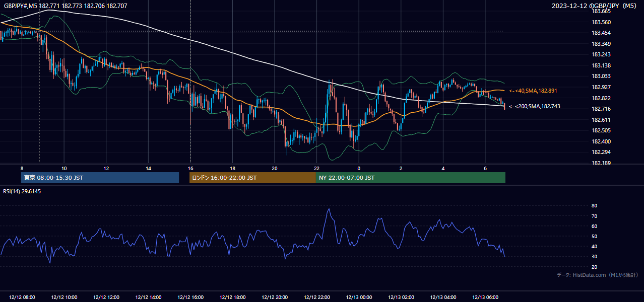Click price axis value 183.665
The width and height of the screenshot is (644, 302).
point(601,11)
